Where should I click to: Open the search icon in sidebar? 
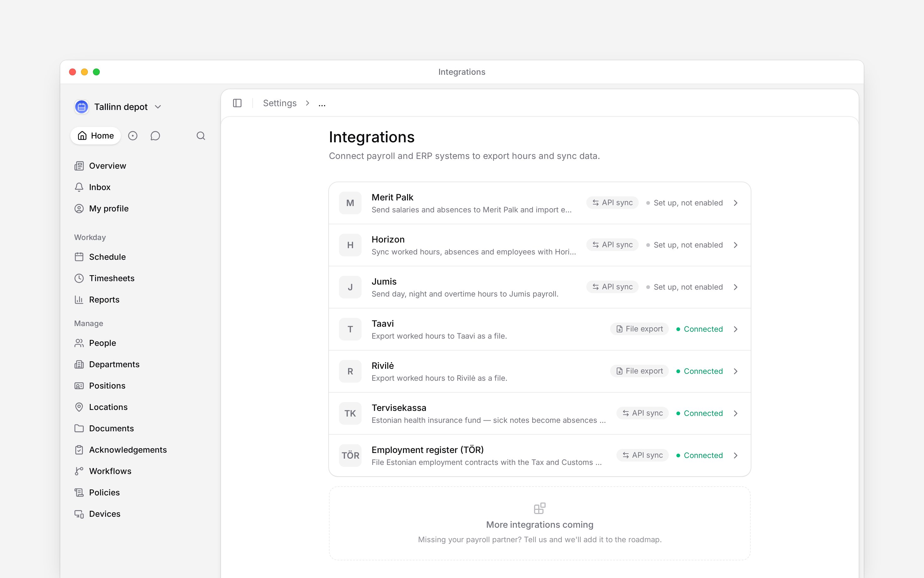click(201, 136)
